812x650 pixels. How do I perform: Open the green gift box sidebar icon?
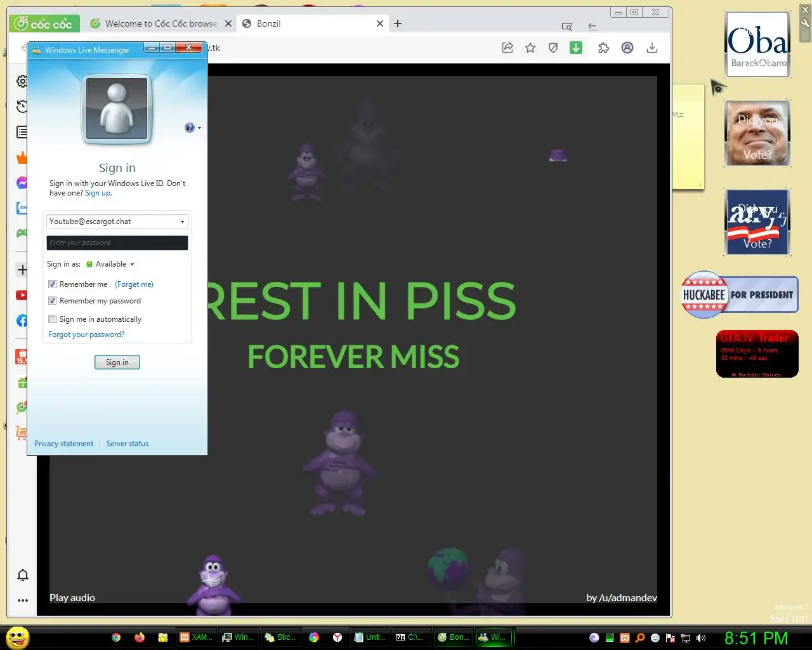point(22,383)
